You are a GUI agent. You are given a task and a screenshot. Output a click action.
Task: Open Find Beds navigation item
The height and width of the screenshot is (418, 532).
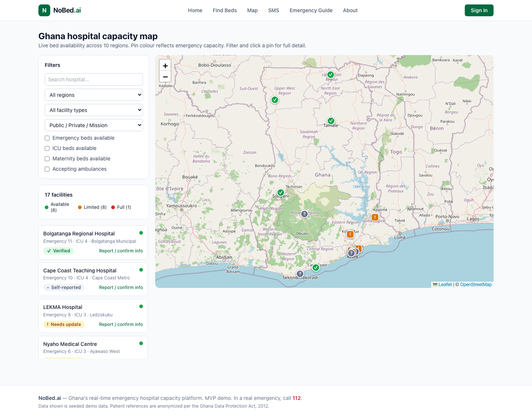[x=225, y=10]
